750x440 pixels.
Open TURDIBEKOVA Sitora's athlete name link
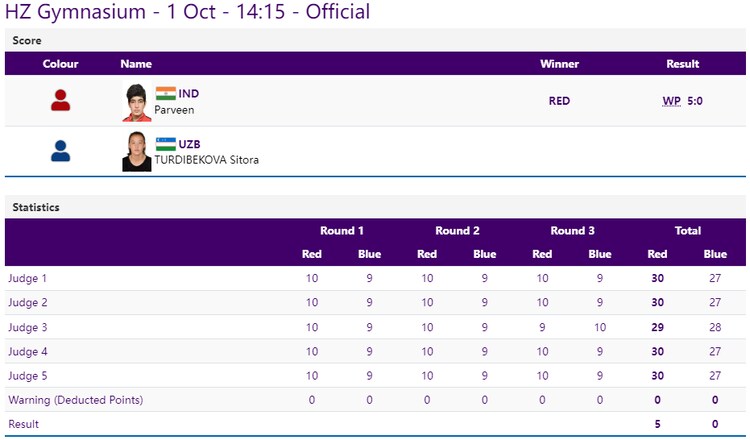tap(206, 159)
